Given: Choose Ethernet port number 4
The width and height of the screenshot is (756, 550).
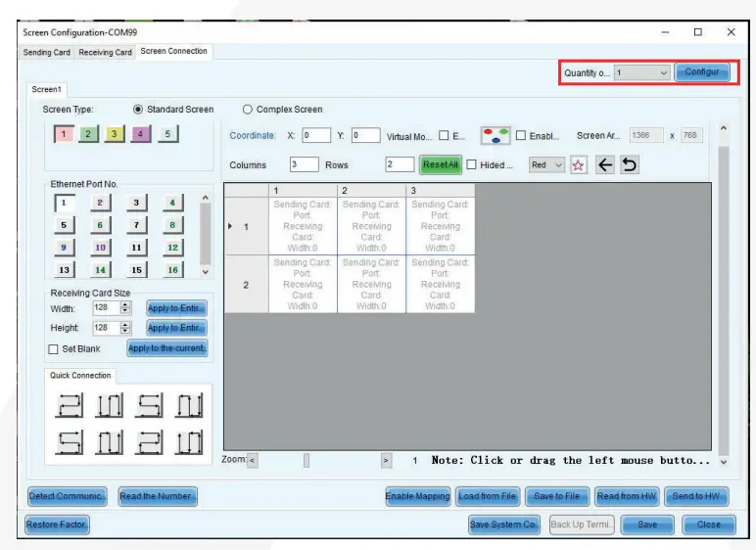Looking at the screenshot, I should tap(172, 203).
